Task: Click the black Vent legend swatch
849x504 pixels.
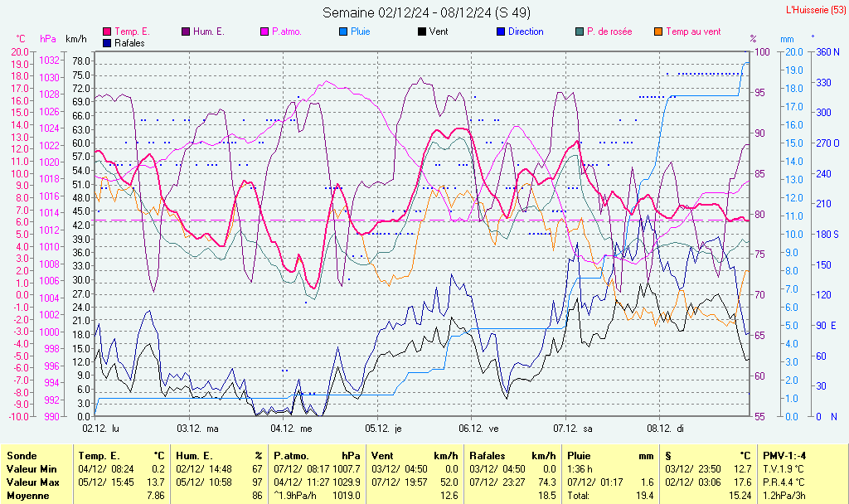Action: 422,32
